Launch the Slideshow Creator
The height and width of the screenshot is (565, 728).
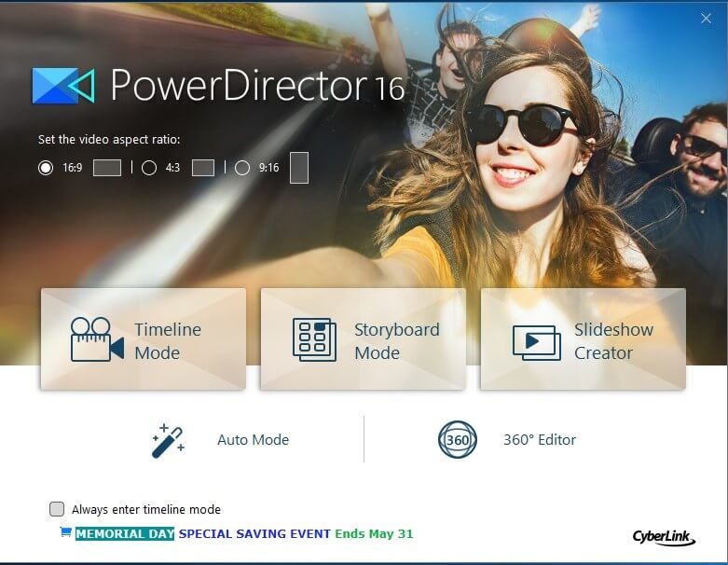[x=584, y=339]
